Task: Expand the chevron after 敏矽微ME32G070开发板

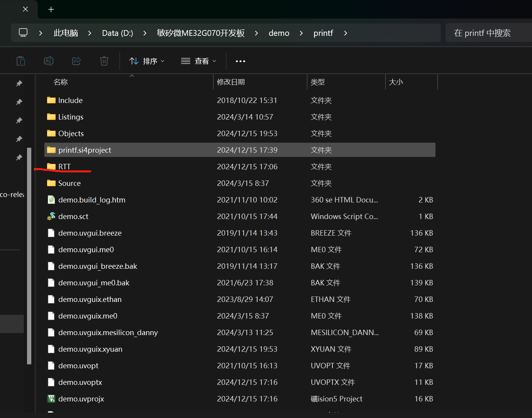Action: (x=256, y=33)
